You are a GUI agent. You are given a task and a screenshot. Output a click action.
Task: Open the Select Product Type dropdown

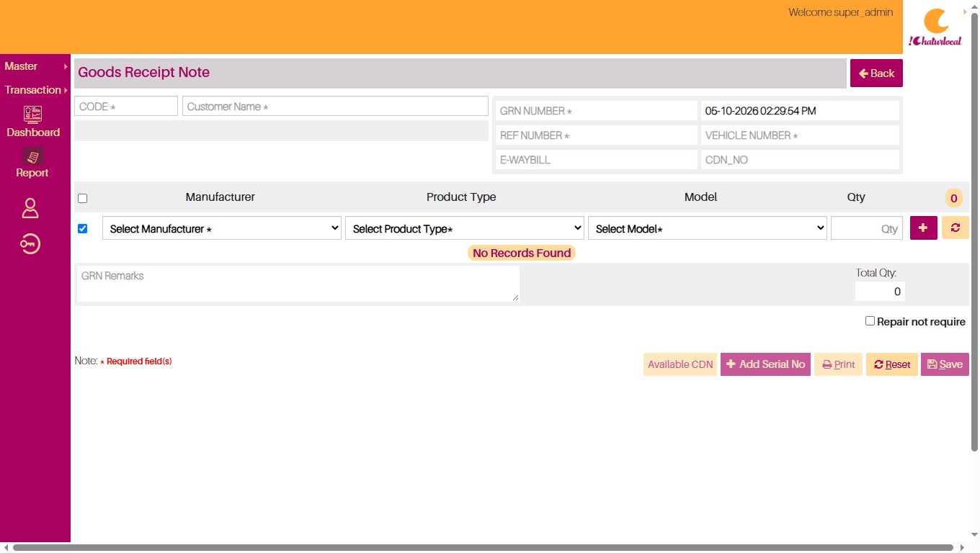click(465, 228)
